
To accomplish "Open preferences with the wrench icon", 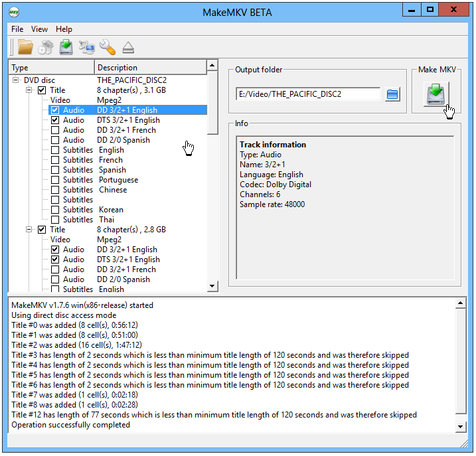I will 108,47.
